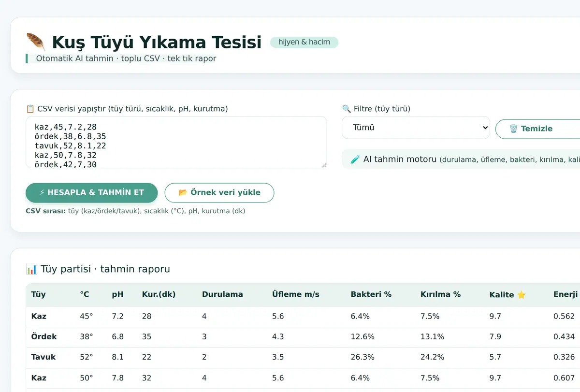Viewport: 580px width, 392px height.
Task: Click the bar chart icon beside the report title
Action: (x=31, y=269)
